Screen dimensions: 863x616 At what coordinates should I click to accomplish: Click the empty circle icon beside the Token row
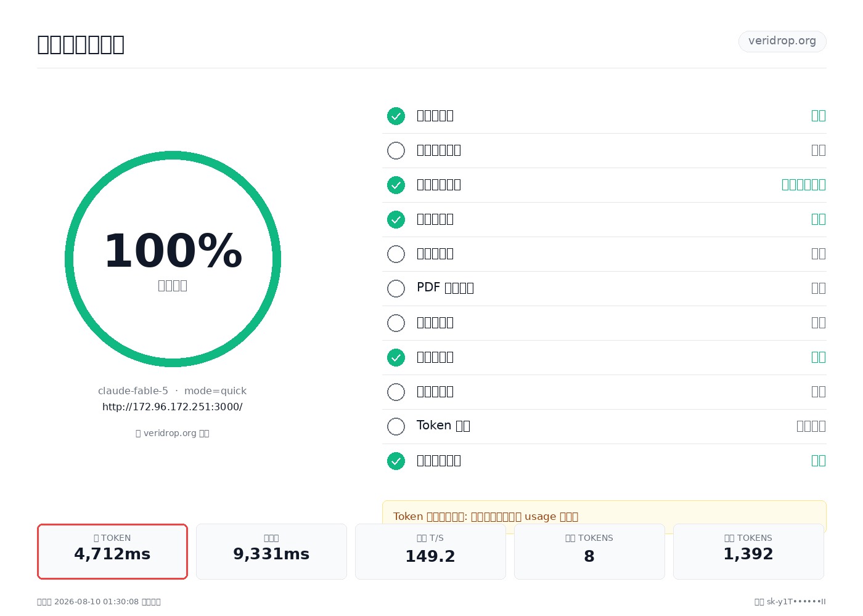pos(396,426)
